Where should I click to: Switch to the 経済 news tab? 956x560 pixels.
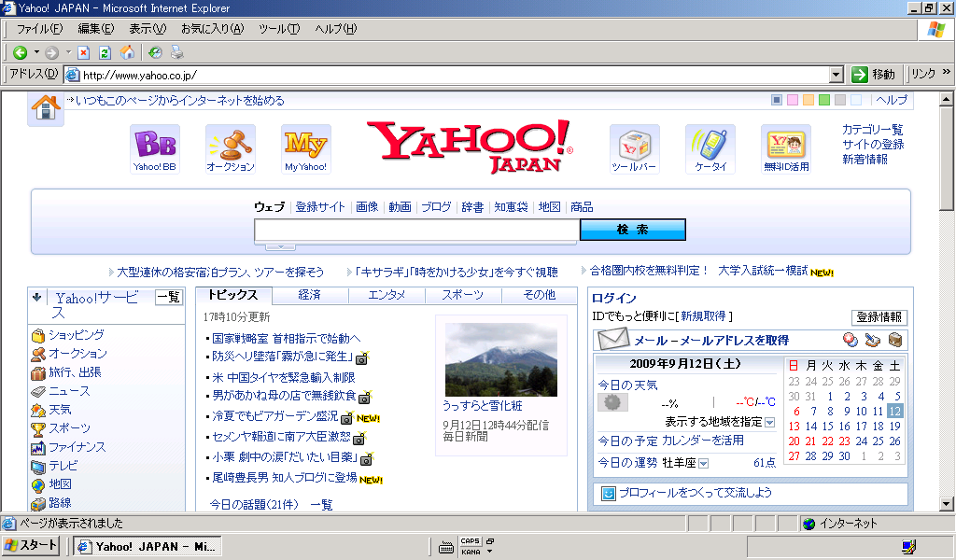click(x=310, y=295)
